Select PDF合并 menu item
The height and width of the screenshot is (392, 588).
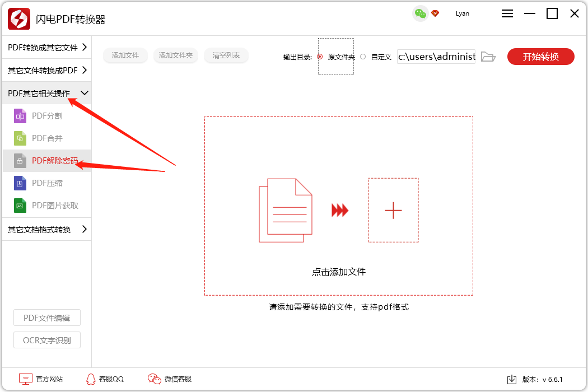point(47,138)
